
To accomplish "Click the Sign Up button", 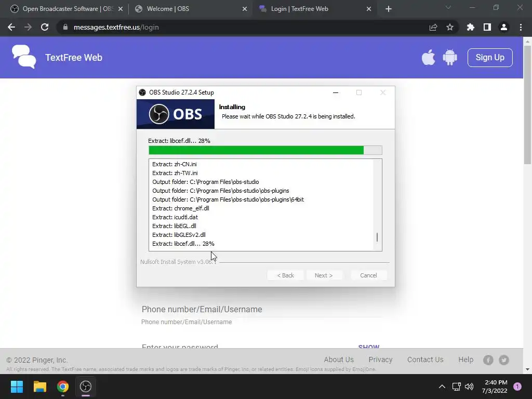I will [490, 57].
